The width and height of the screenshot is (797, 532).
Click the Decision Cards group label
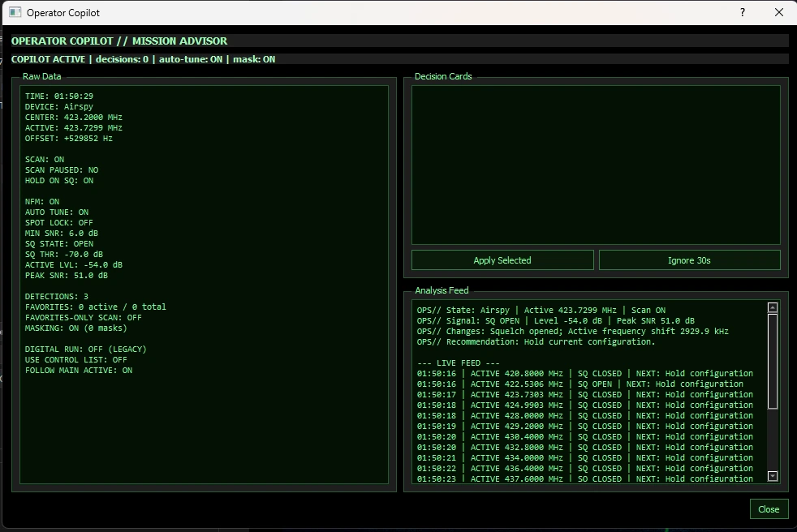[442, 76]
